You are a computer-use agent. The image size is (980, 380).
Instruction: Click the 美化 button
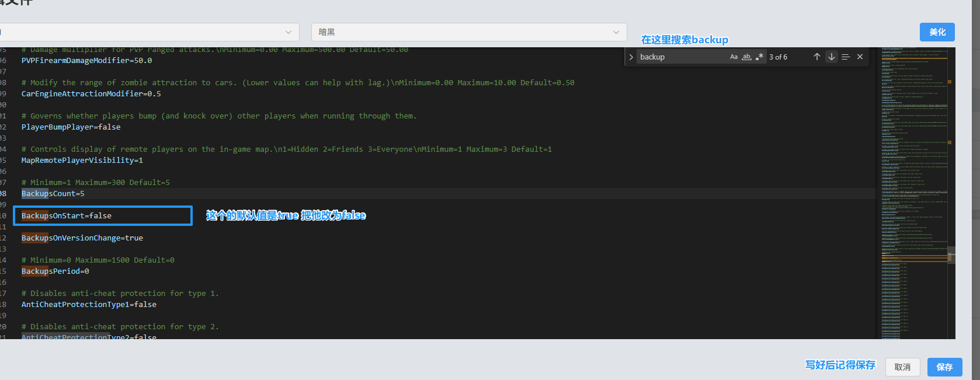(937, 32)
